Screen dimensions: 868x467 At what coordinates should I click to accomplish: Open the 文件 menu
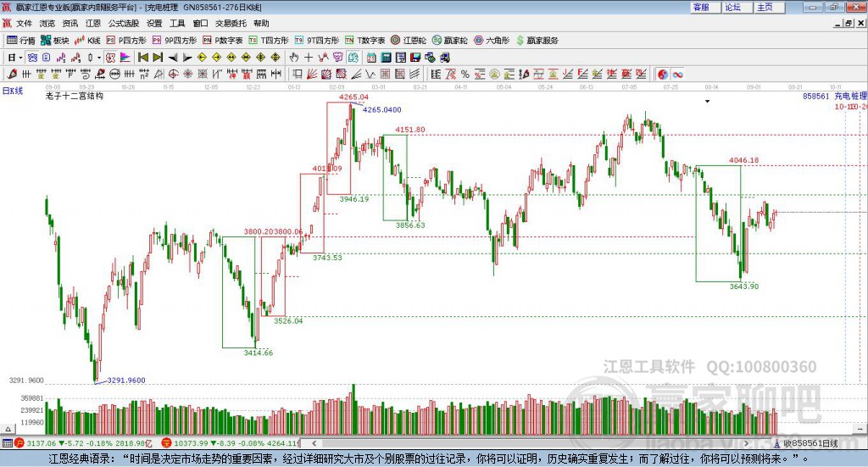(24, 23)
